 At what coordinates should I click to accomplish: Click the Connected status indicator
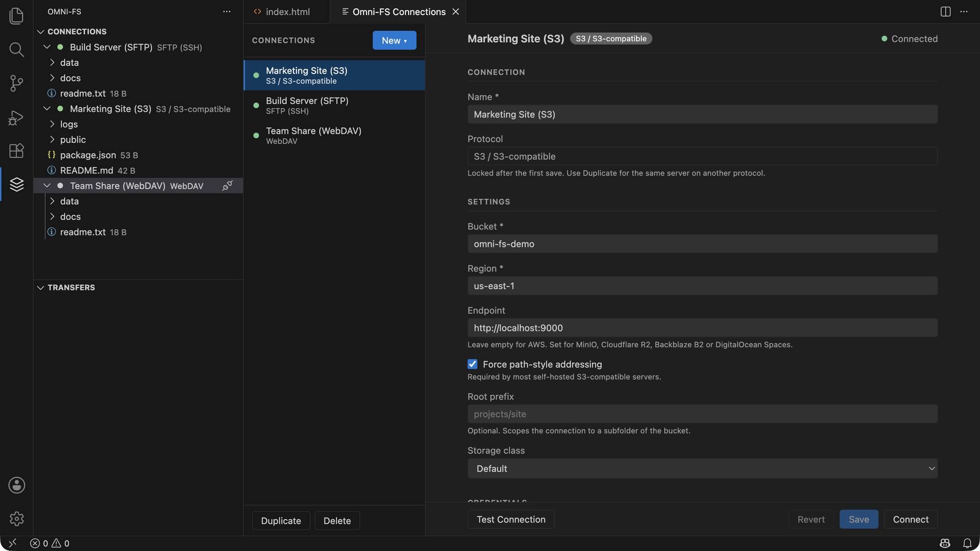coord(909,39)
